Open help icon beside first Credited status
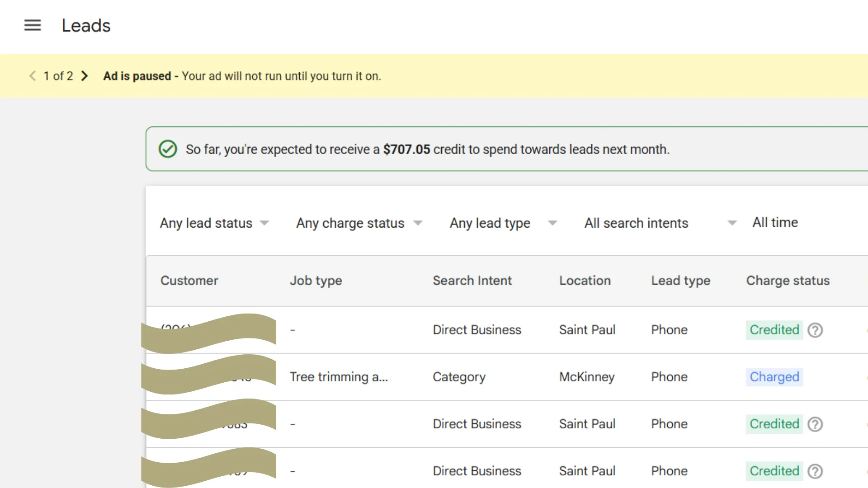Viewport: 868px width, 488px height. (x=815, y=330)
